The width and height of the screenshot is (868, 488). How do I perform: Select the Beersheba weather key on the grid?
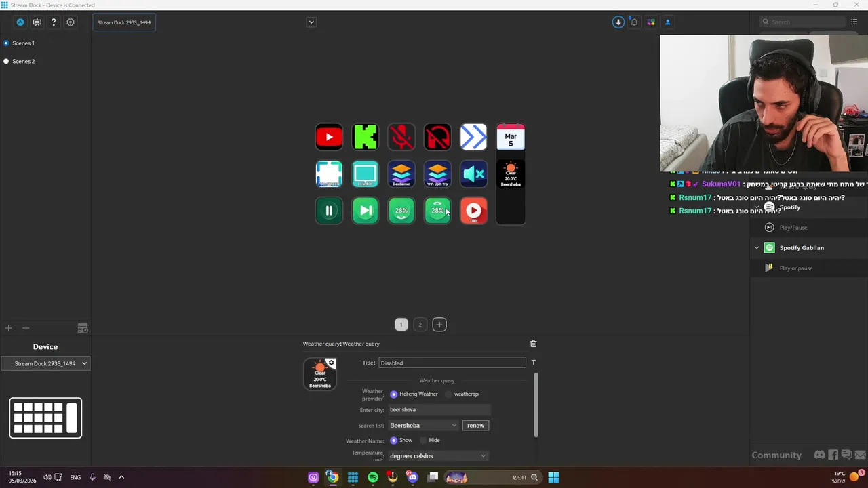click(511, 174)
